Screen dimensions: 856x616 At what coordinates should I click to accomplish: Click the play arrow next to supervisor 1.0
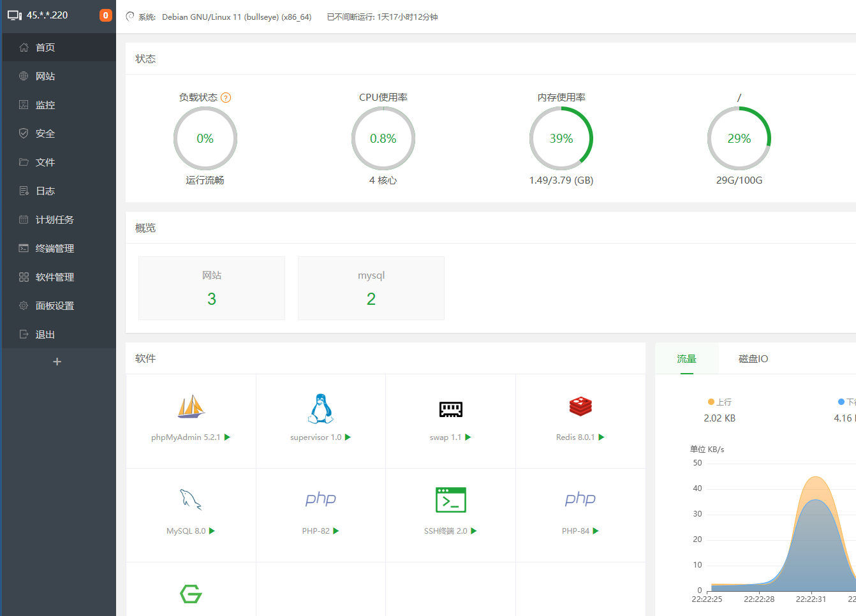[x=348, y=437]
